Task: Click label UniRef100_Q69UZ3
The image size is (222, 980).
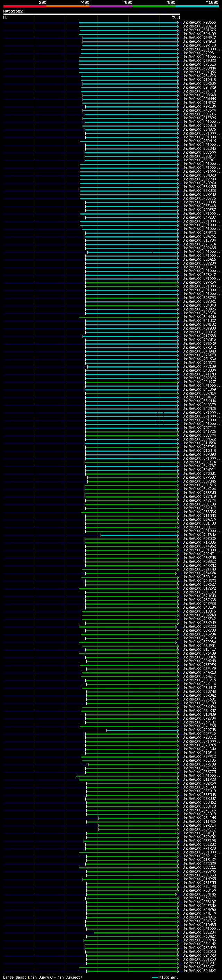Action: click(199, 60)
